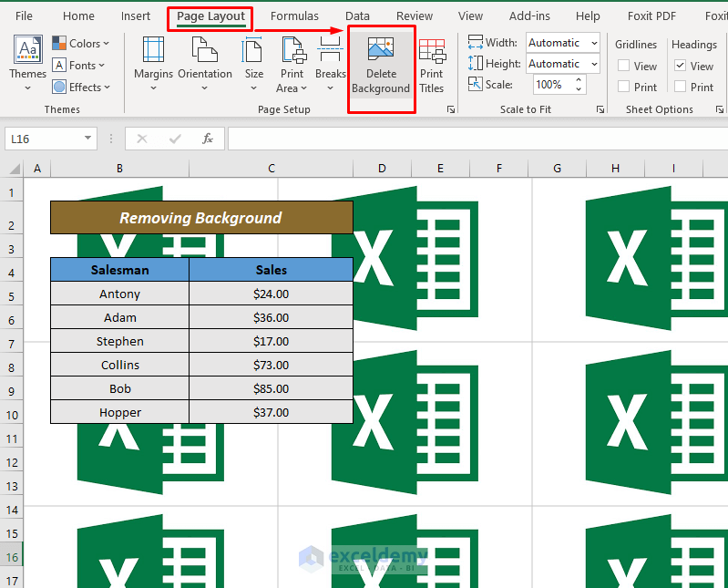Expand the Effects dropdown chevron
Screen dimensions: 728x588
(107, 87)
